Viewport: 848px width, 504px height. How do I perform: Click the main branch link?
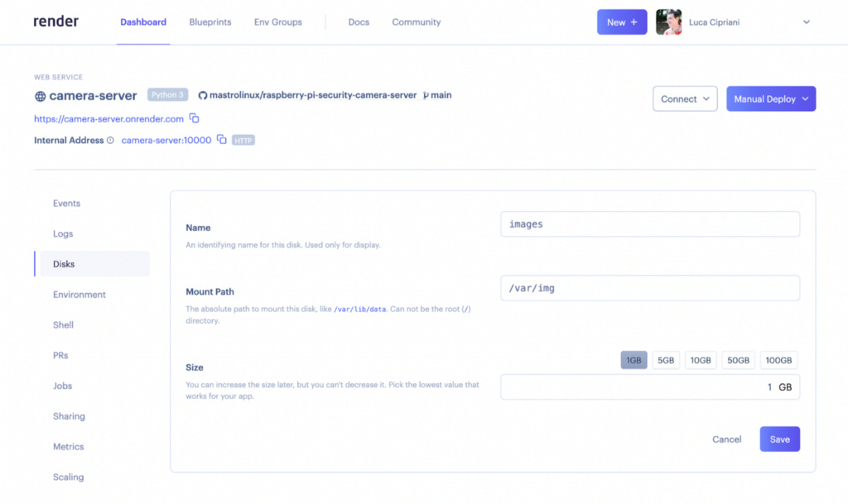click(441, 95)
